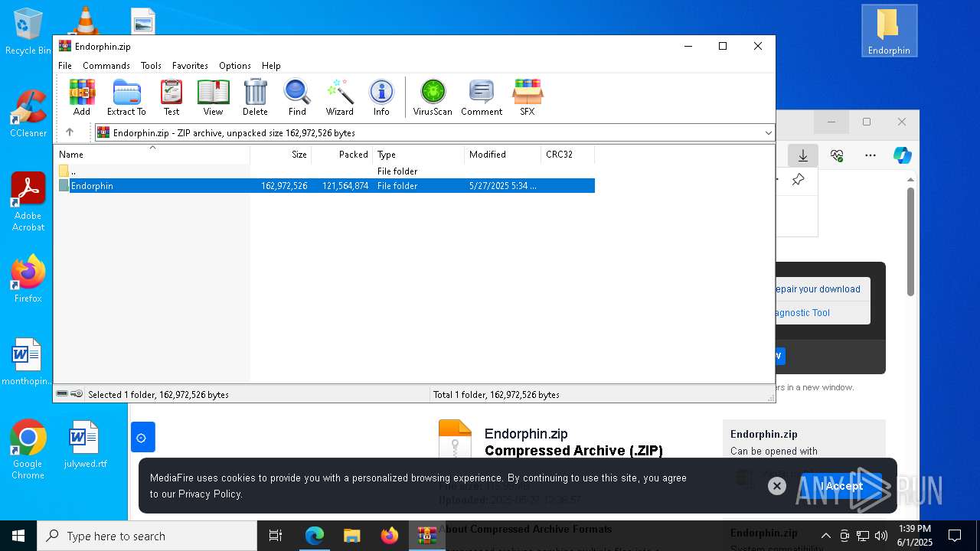Sort by the CRC32 column header

click(x=568, y=155)
